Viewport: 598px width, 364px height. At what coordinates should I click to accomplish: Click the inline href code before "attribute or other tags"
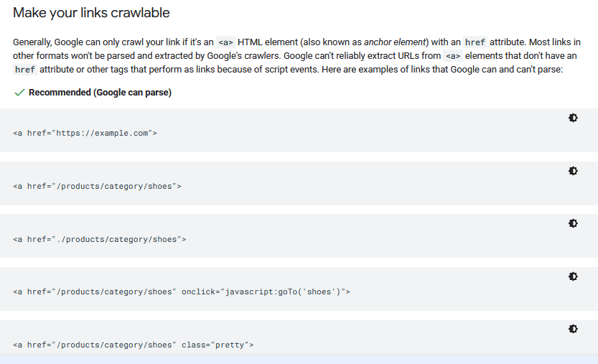(25, 70)
